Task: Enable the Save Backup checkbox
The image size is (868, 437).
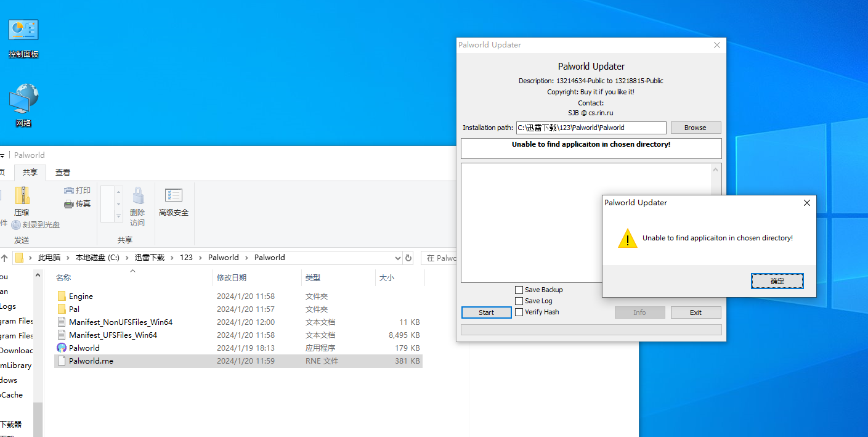Action: [x=519, y=290]
